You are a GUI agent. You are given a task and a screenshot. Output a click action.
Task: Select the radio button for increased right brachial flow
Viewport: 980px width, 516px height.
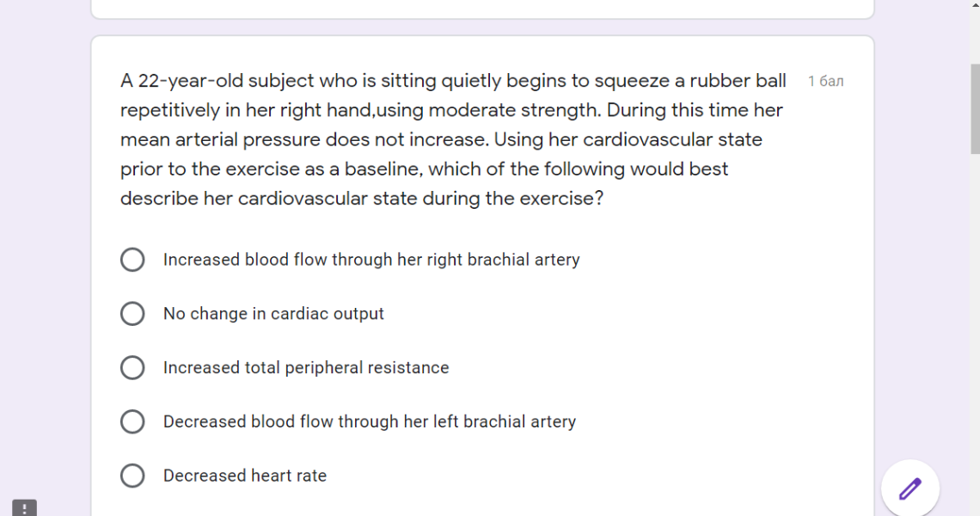[x=132, y=260]
